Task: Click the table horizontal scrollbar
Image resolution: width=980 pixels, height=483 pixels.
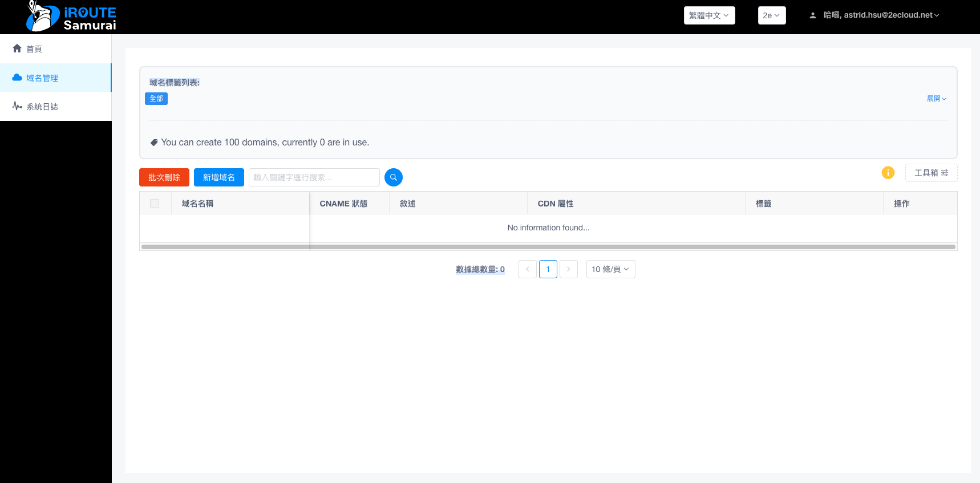Action: click(x=548, y=247)
